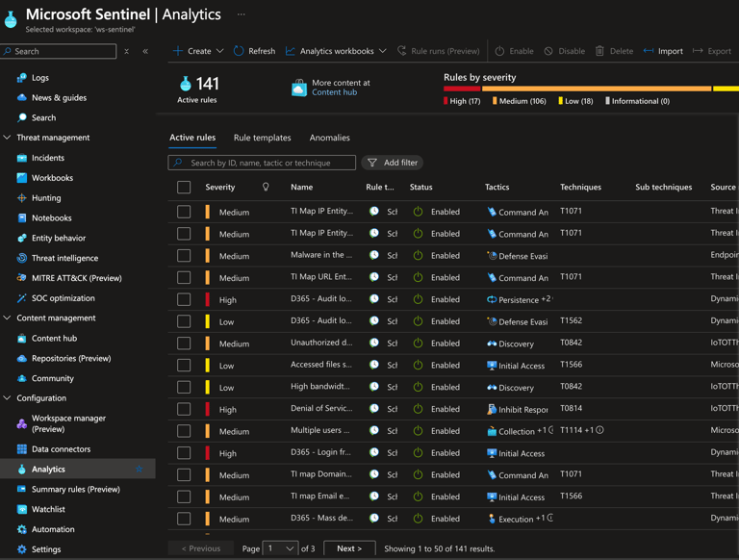Go to the Next page

(349, 548)
